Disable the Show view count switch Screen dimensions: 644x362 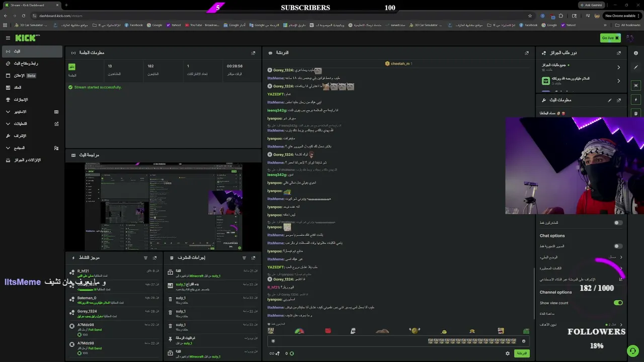[x=618, y=303]
